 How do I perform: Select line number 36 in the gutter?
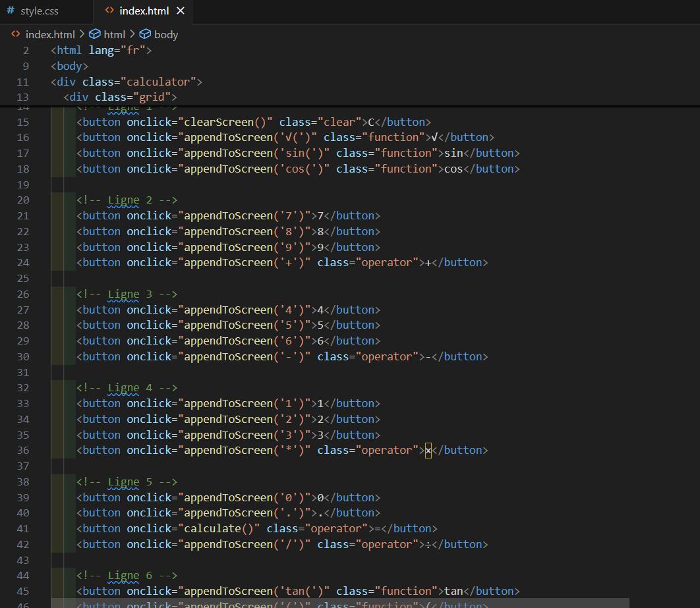(23, 451)
